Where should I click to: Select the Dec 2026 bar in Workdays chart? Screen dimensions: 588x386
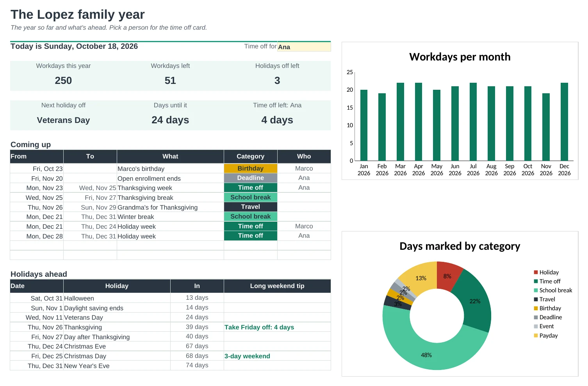tap(564, 122)
